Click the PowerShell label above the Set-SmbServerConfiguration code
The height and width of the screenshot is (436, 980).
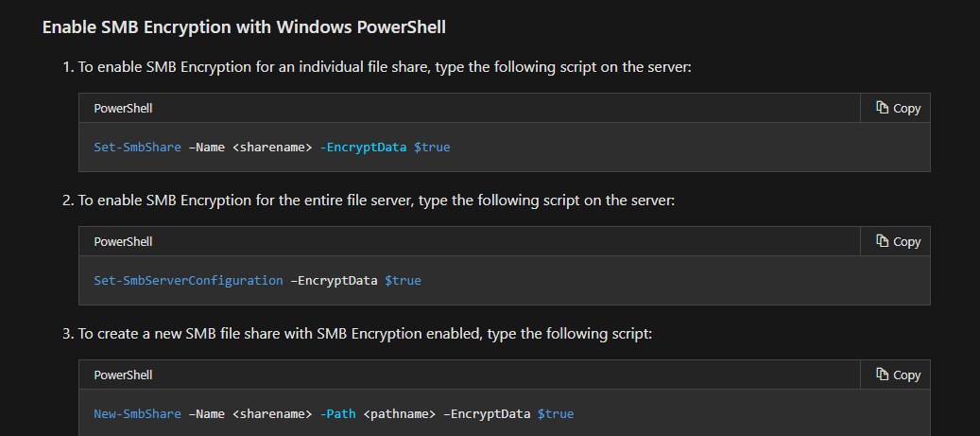[123, 241]
